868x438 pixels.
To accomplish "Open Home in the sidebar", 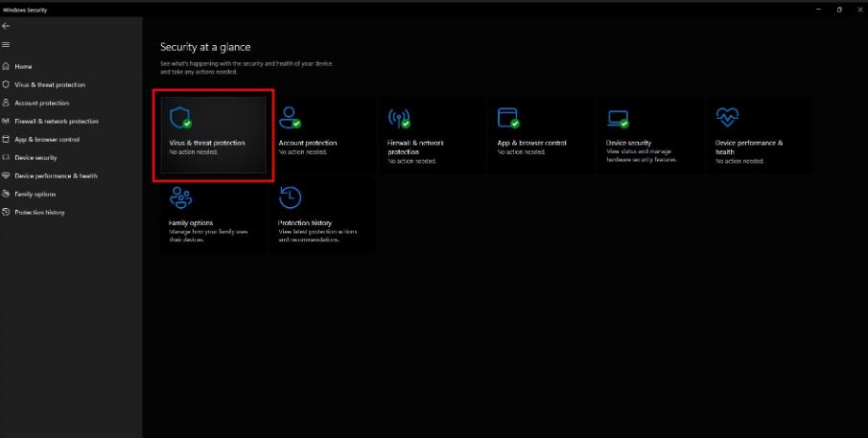I will pyautogui.click(x=23, y=66).
